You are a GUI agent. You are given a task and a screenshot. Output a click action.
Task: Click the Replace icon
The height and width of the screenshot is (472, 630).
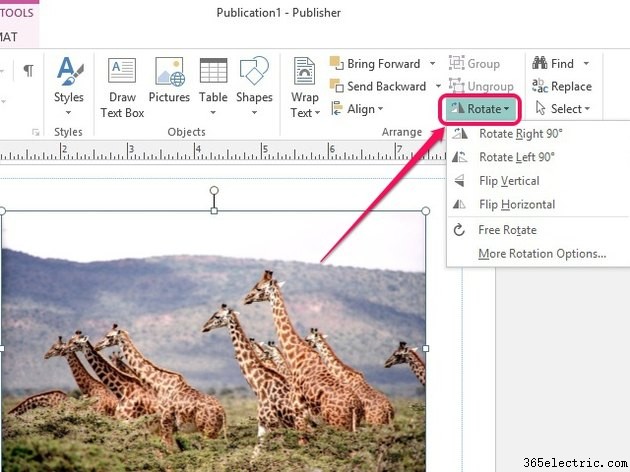pyautogui.click(x=540, y=86)
